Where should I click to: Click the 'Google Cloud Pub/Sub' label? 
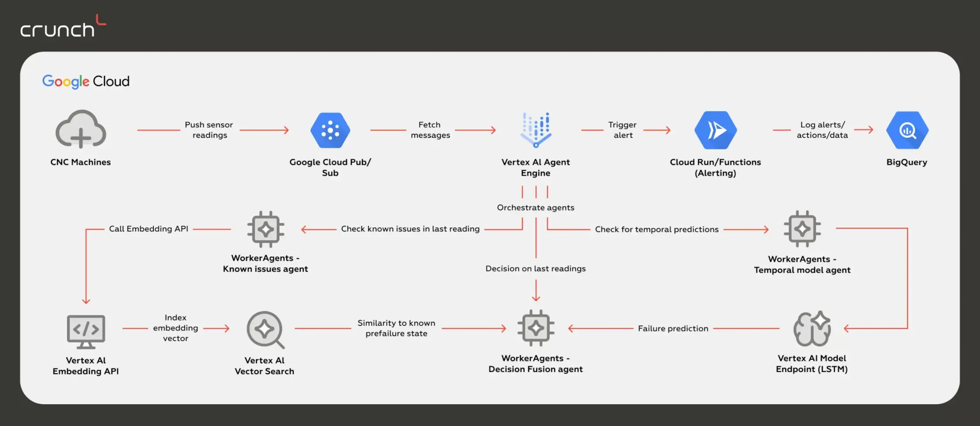[x=330, y=167]
